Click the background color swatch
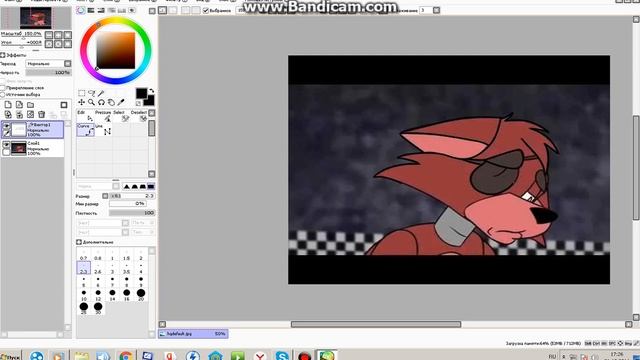 tap(150, 101)
